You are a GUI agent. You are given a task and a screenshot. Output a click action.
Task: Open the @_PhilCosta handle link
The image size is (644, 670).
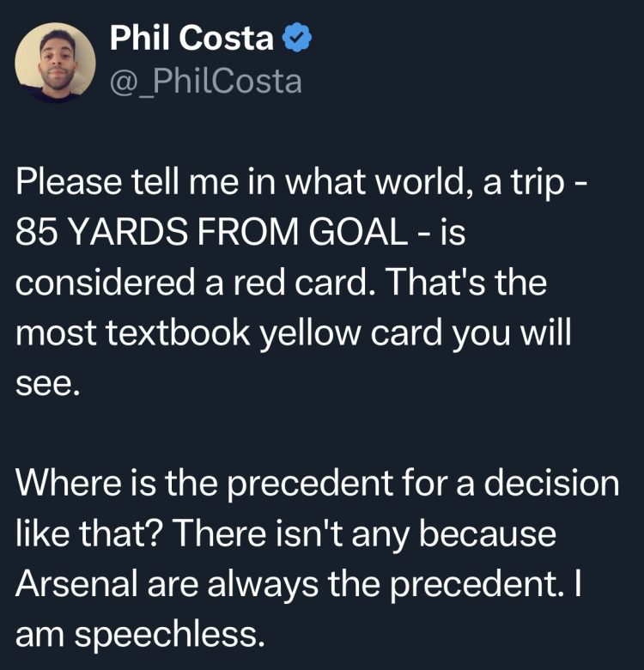206,81
